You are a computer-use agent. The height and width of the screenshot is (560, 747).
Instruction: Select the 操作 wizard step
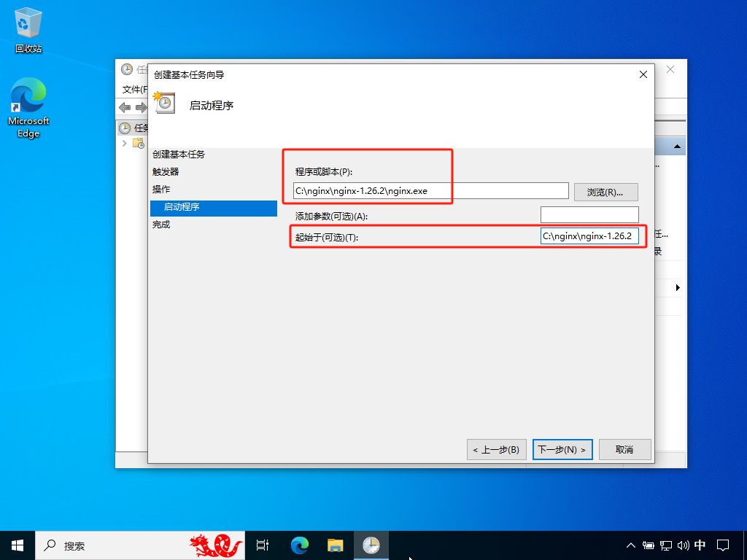pos(161,190)
